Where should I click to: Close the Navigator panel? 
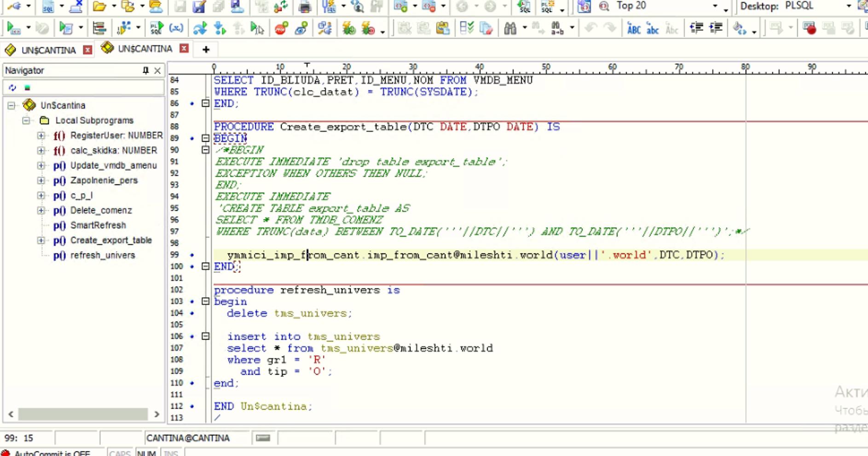point(157,70)
